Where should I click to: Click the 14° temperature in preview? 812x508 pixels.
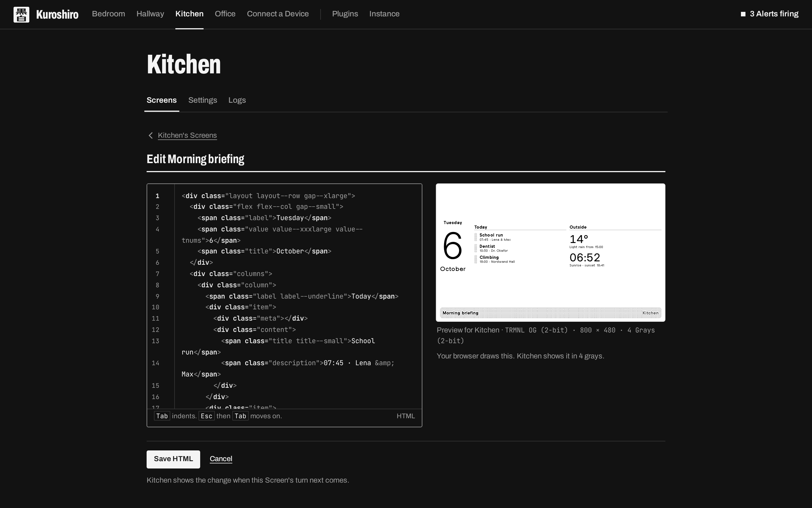point(579,239)
